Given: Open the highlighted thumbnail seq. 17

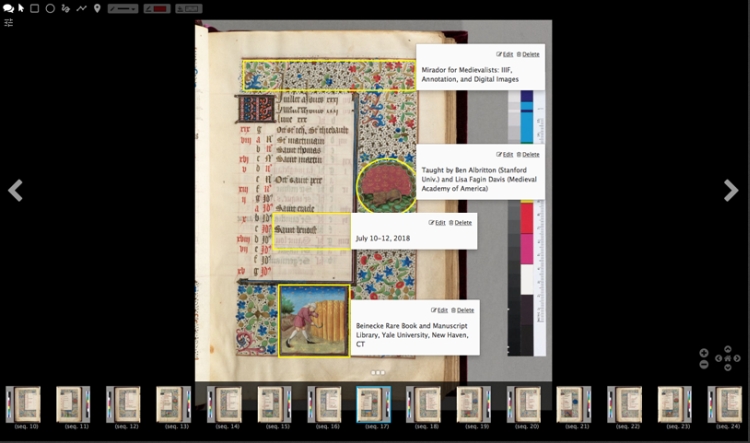Looking at the screenshot, I should click(374, 405).
